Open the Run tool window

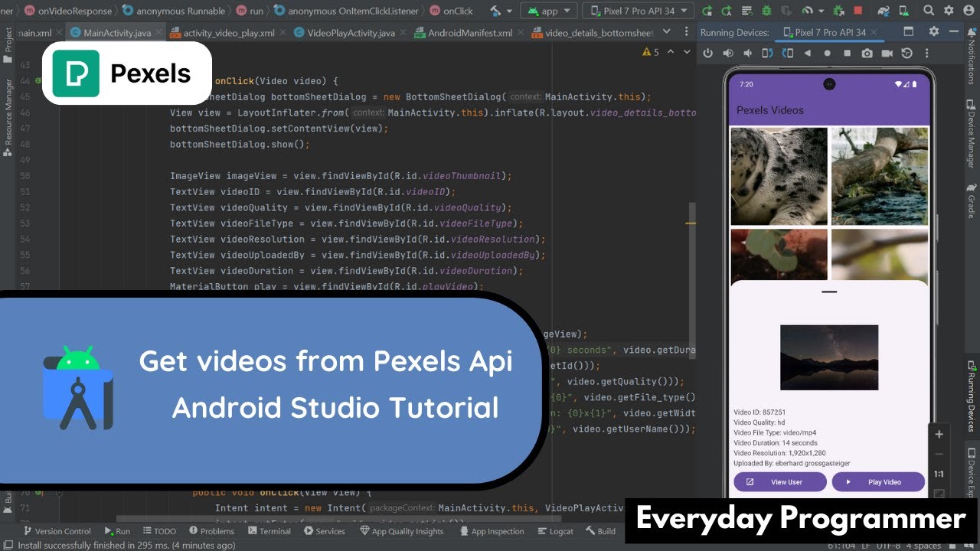click(x=116, y=531)
